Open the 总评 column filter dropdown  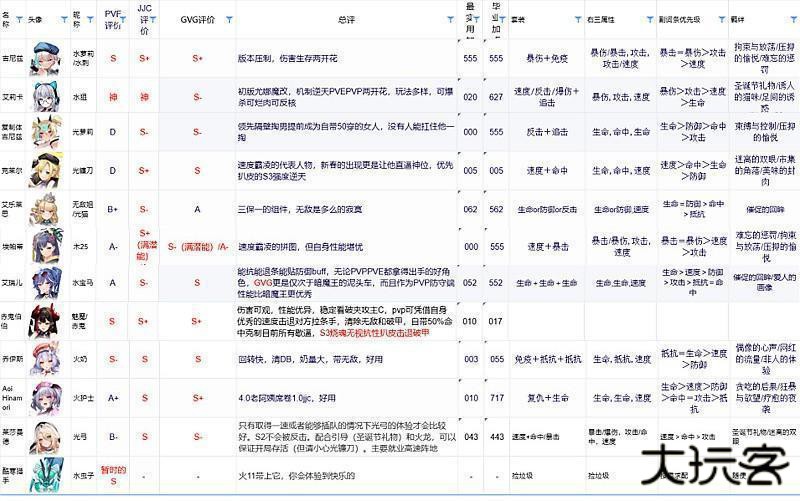450,20
